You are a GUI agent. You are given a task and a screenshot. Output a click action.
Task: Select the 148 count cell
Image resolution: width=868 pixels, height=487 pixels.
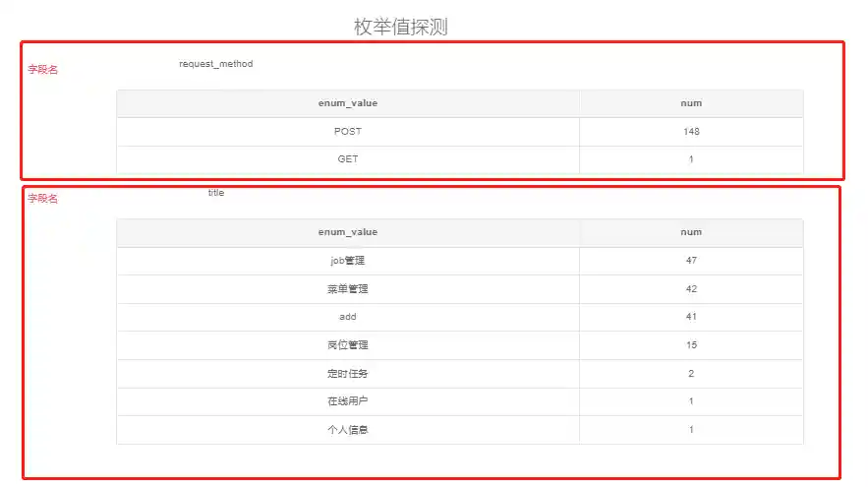pos(691,131)
